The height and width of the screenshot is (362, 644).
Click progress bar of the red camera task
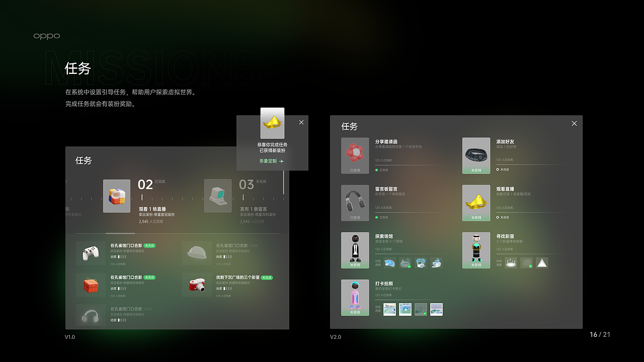point(227,289)
